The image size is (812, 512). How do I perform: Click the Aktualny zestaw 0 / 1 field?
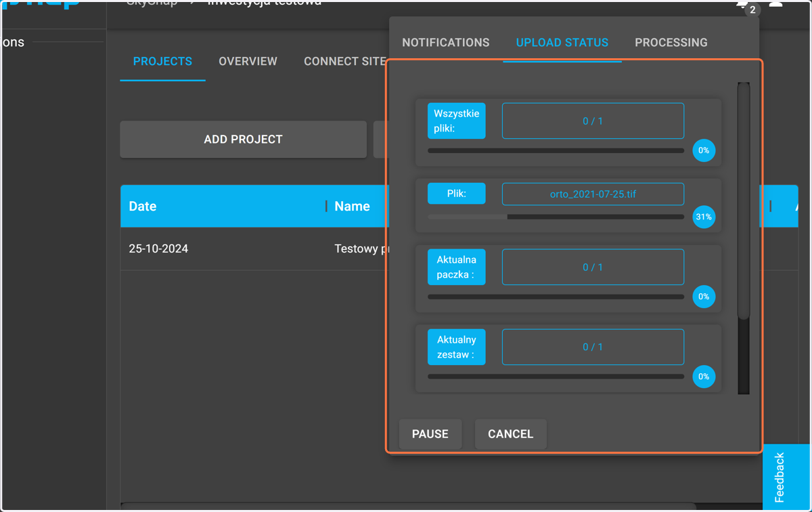pyautogui.click(x=593, y=347)
